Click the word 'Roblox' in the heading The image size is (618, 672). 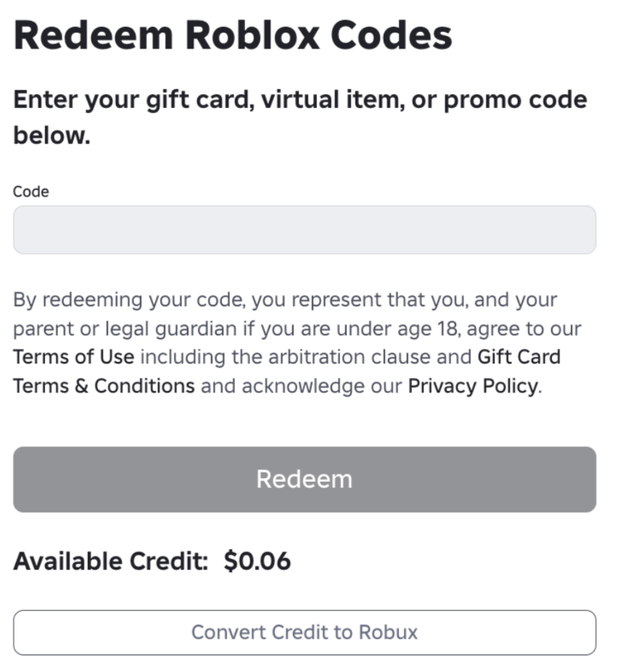tap(252, 35)
